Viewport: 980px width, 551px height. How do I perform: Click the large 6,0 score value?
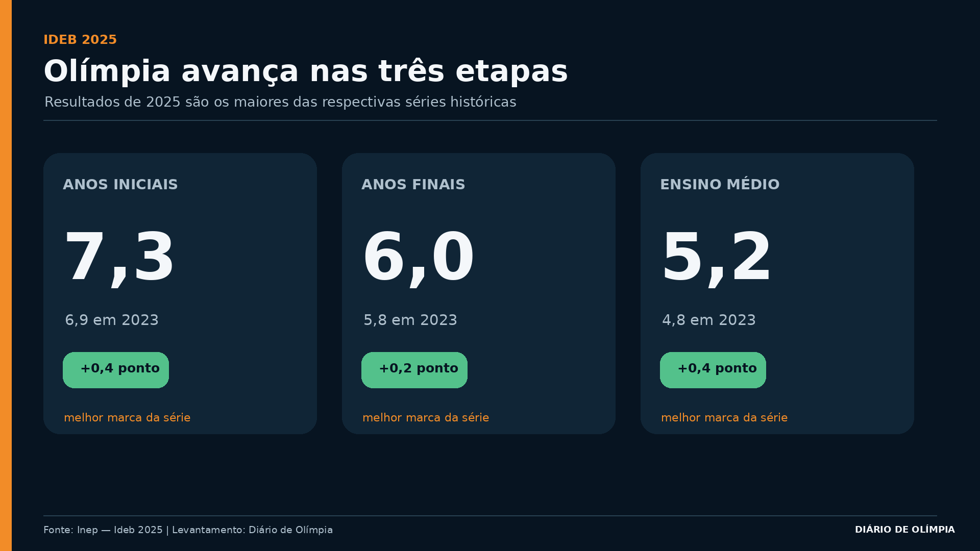419,258
